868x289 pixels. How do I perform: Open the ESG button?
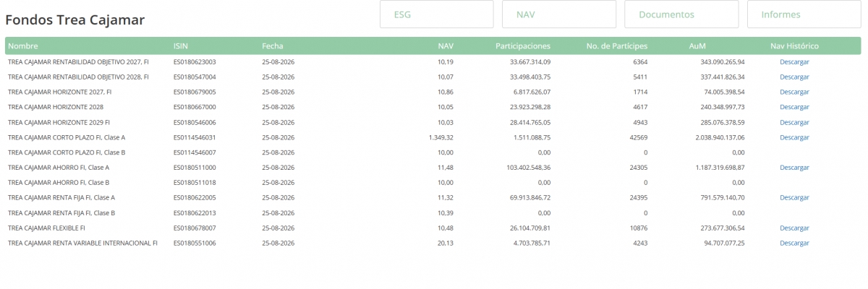436,14
